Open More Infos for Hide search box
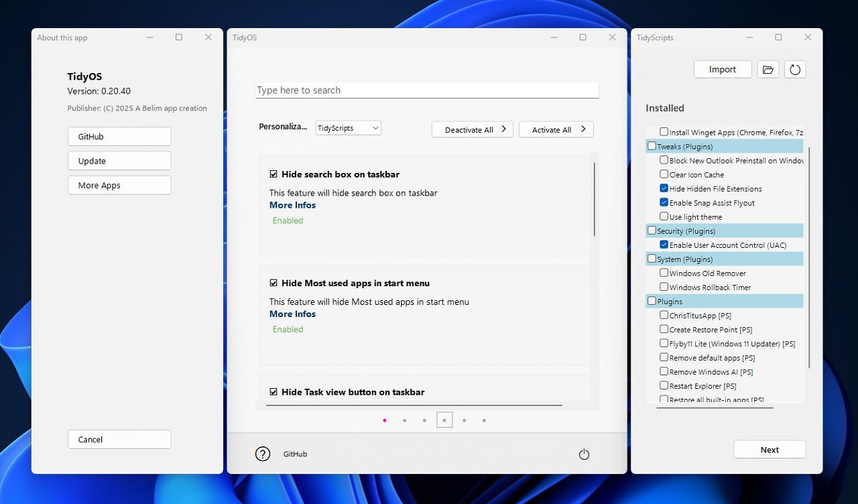This screenshot has height=504, width=858. pos(292,205)
